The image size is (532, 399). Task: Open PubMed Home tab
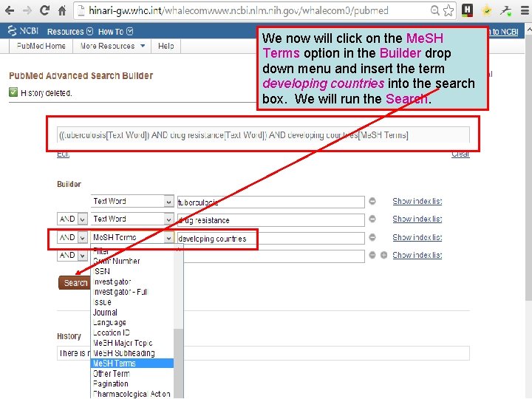coord(41,46)
